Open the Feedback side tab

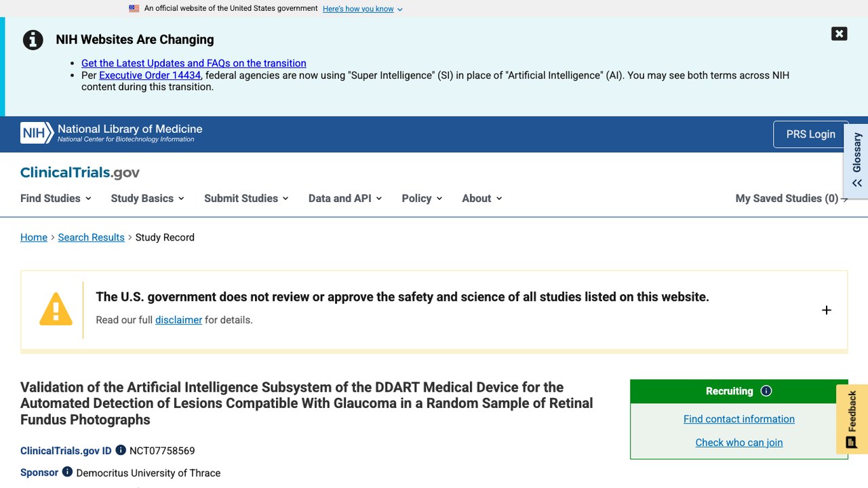pos(852,420)
